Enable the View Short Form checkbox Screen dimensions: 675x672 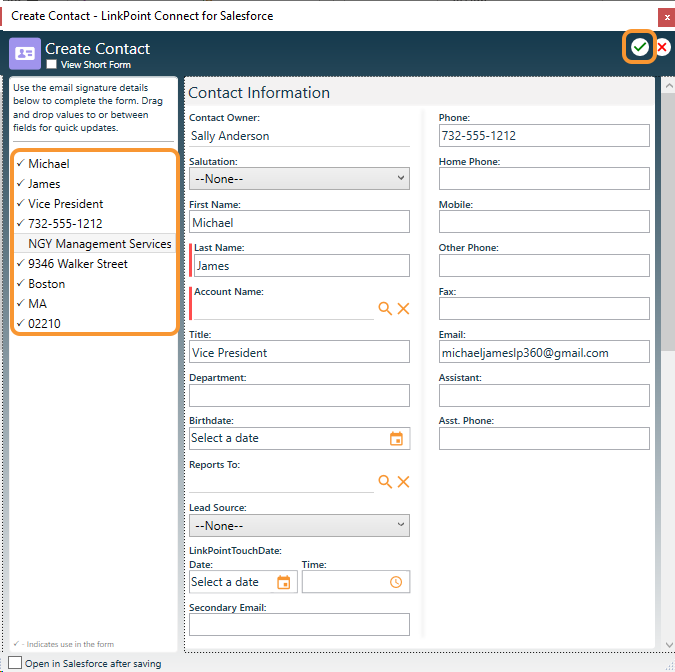coord(52,65)
